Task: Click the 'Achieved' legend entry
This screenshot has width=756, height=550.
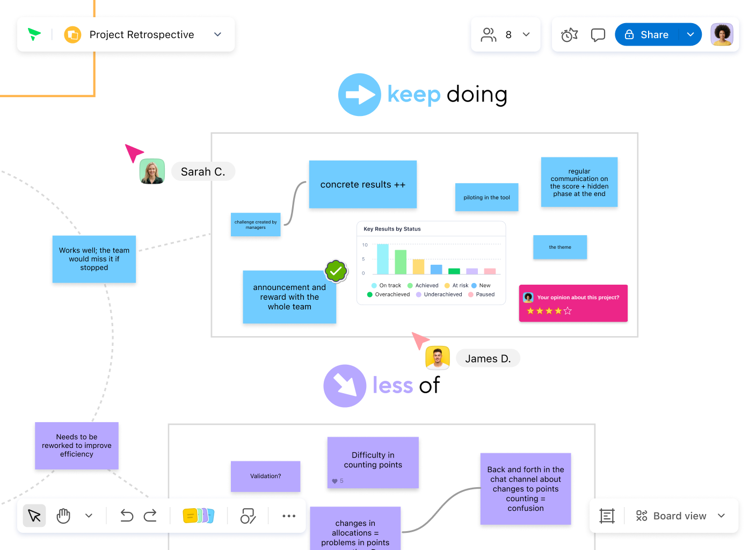Action: point(423,286)
